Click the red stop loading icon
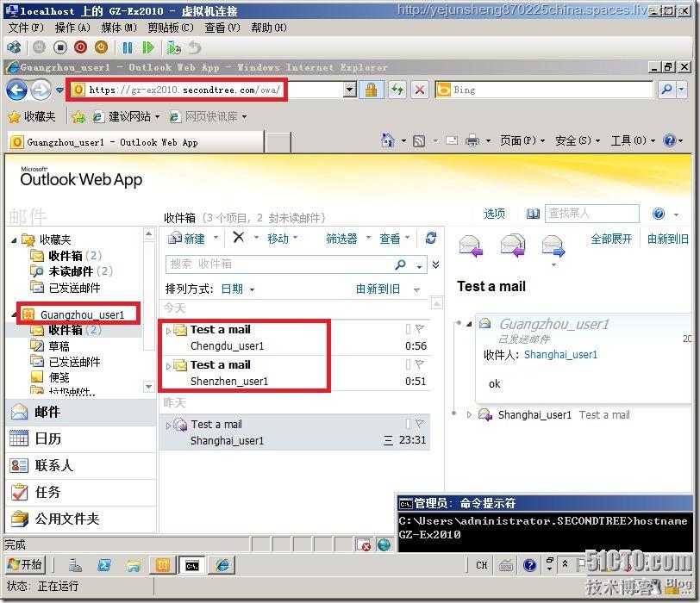Screen dimensions: 700x603 (x=420, y=90)
